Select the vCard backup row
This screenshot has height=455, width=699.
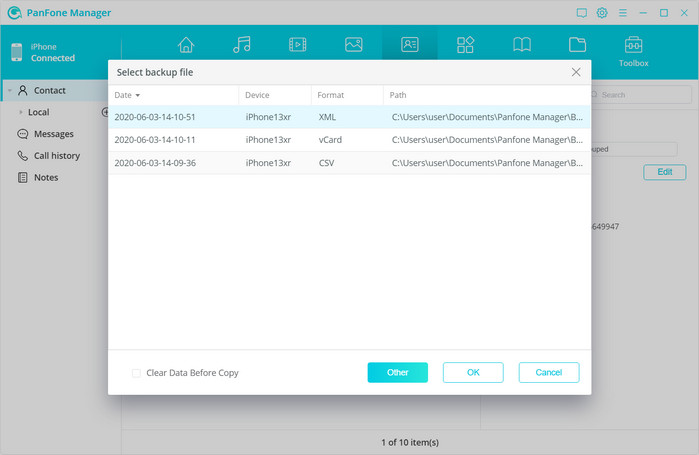pos(349,140)
